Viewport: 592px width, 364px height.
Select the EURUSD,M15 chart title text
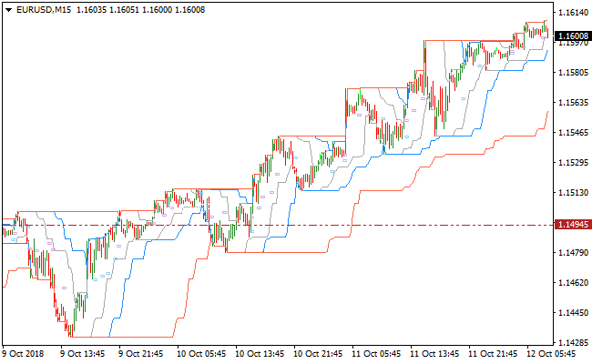click(44, 10)
